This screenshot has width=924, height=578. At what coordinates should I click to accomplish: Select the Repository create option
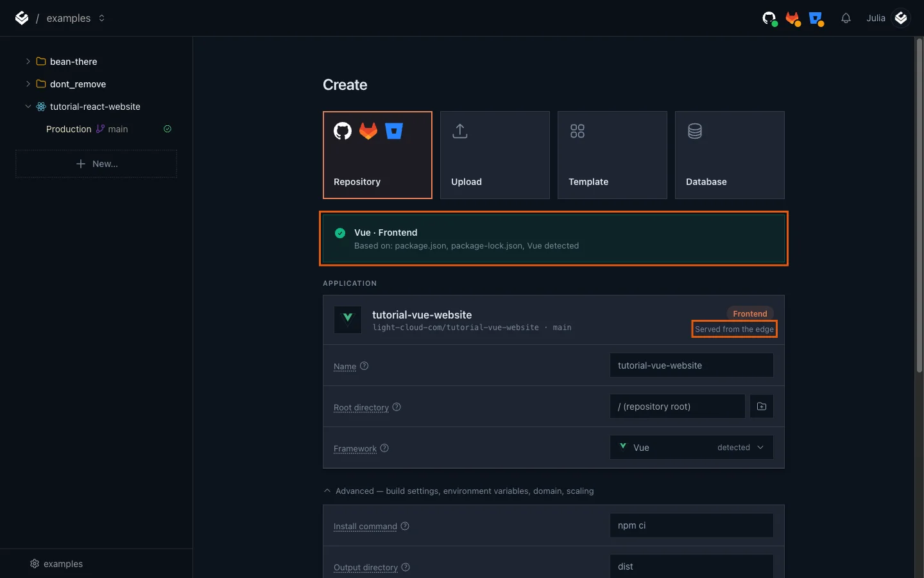click(x=377, y=155)
